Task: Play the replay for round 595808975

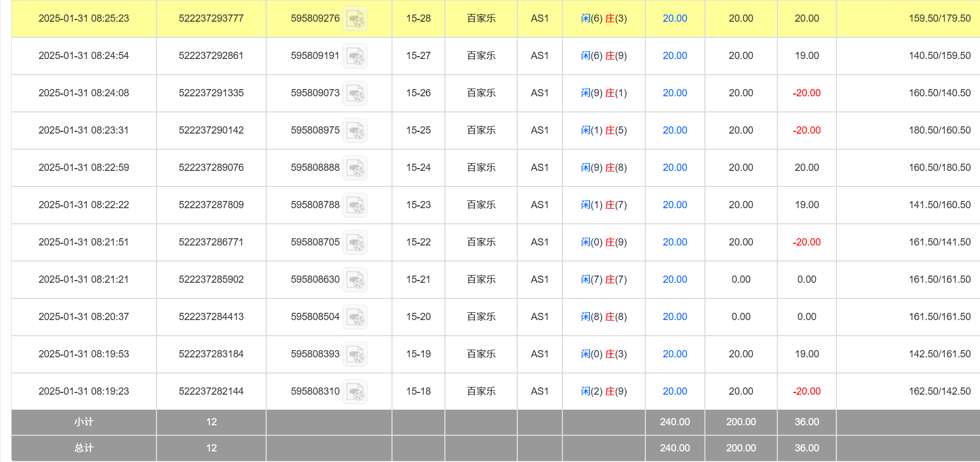Action: pos(355,131)
